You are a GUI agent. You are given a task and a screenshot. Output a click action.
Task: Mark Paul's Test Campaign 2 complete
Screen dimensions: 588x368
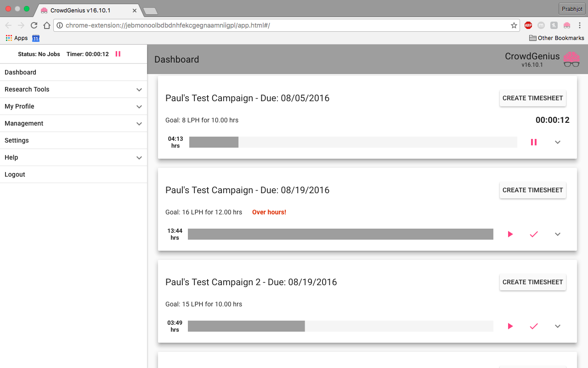coord(534,326)
